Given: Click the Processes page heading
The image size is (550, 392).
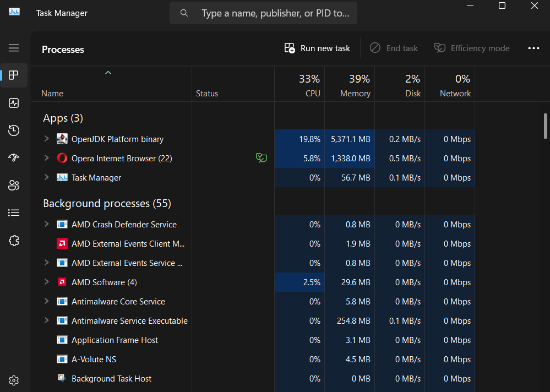Looking at the screenshot, I should 63,50.
